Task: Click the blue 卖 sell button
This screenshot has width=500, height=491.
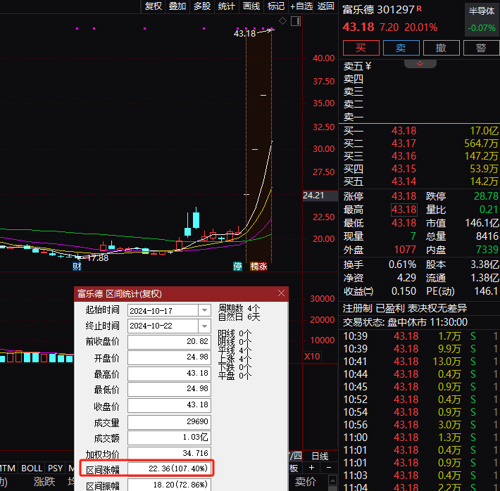Action: point(401,48)
